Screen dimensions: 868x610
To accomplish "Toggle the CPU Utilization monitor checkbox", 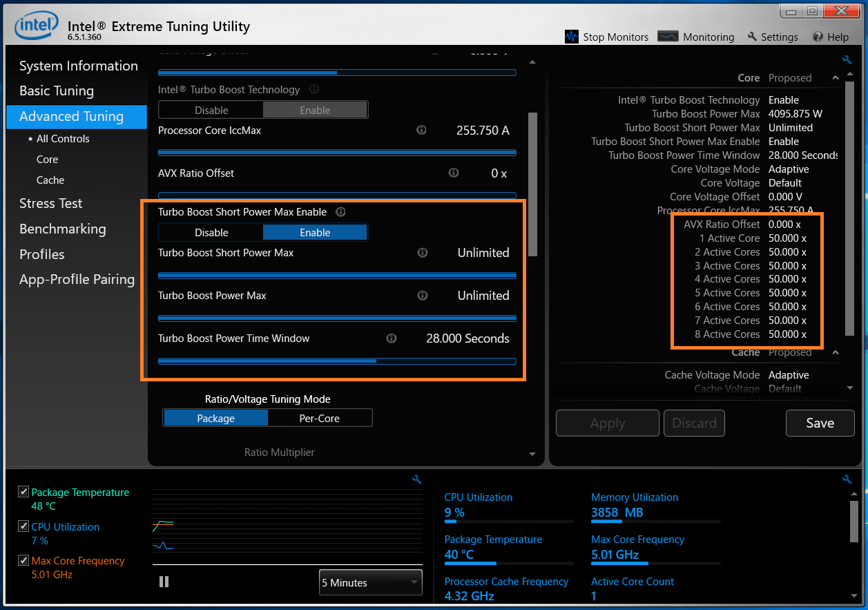I will tap(24, 526).
